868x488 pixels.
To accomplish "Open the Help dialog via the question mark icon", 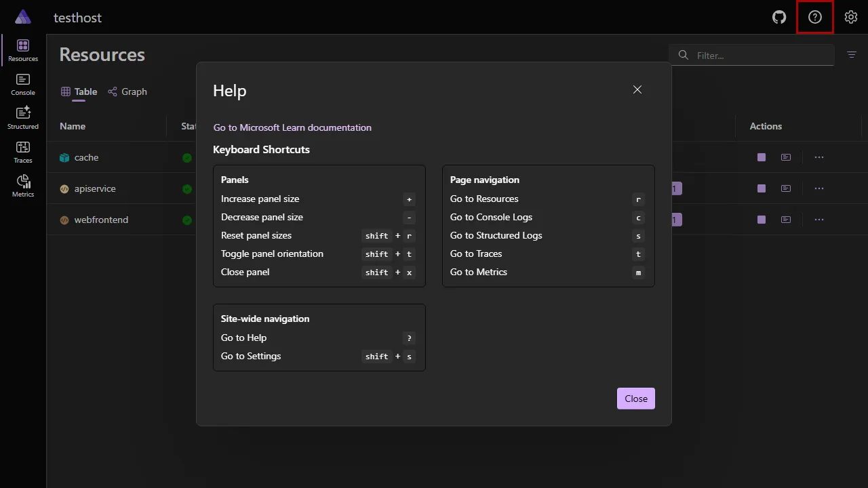I will 814,17.
